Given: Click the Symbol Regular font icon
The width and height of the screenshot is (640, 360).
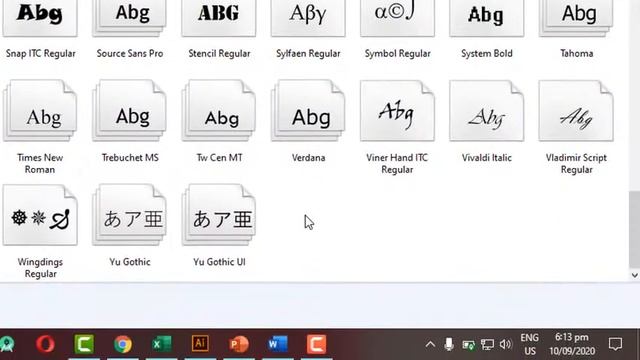Looking at the screenshot, I should pyautogui.click(x=398, y=18).
